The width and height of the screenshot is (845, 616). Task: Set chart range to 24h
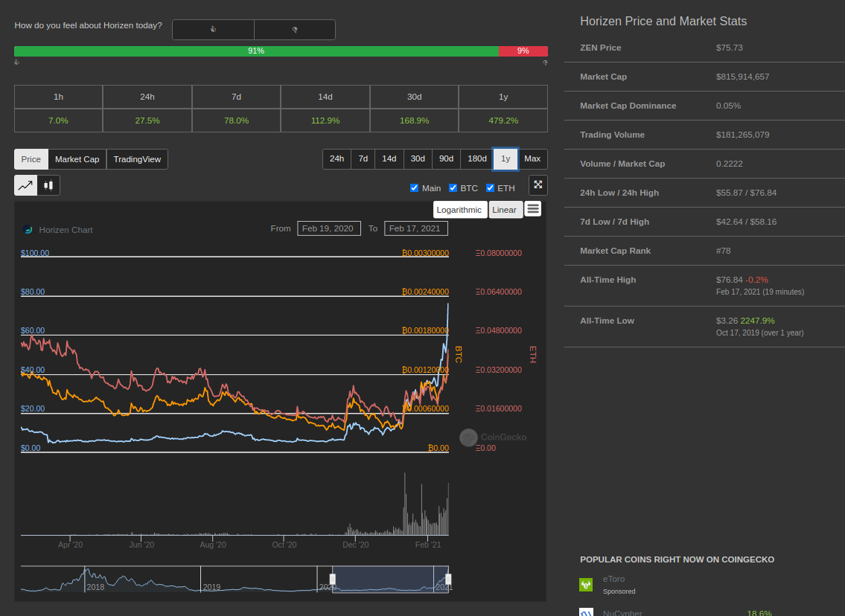click(337, 159)
